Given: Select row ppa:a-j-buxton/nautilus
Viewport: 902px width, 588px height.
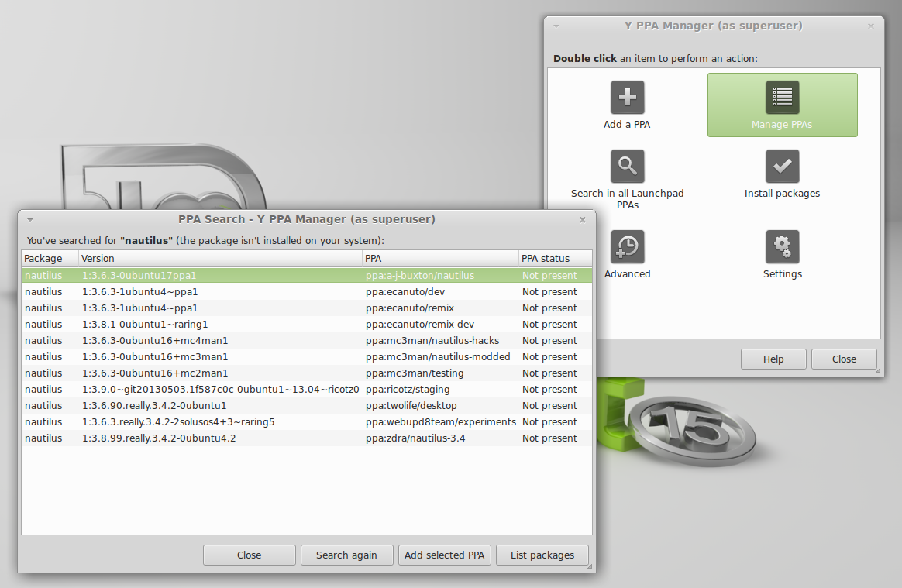Looking at the screenshot, I should pos(307,276).
